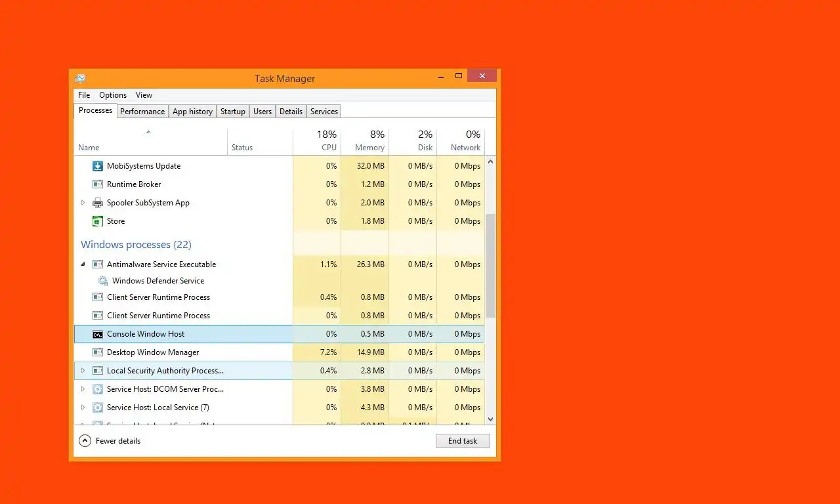Viewport: 840px width, 504px height.
Task: Switch to the Performance tab
Action: [142, 112]
